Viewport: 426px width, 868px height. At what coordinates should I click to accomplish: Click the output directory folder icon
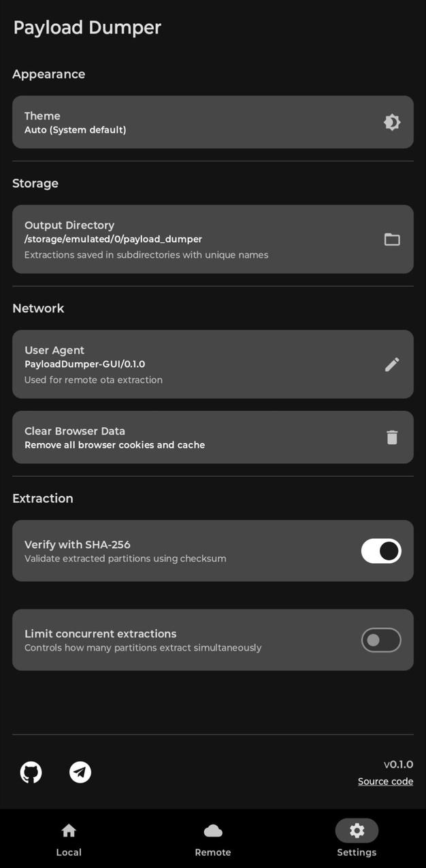coord(392,239)
